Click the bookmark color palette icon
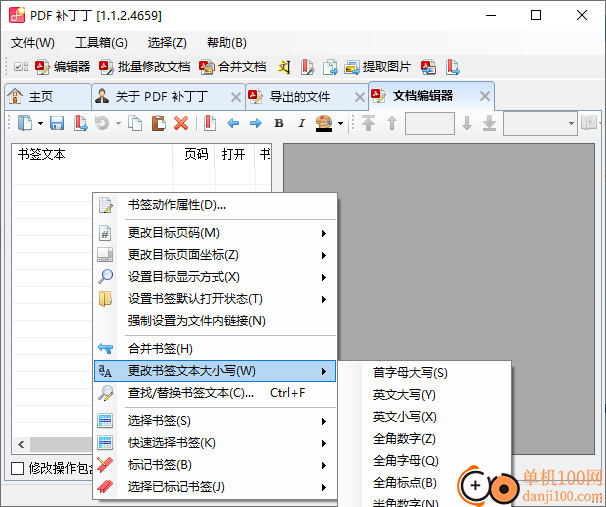Viewport: 606px width, 507px height. pos(324,123)
